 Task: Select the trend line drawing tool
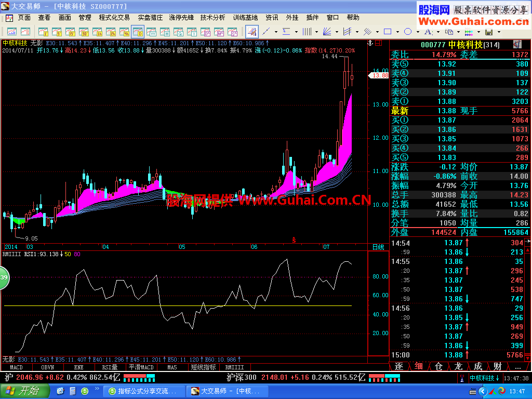point(267,32)
